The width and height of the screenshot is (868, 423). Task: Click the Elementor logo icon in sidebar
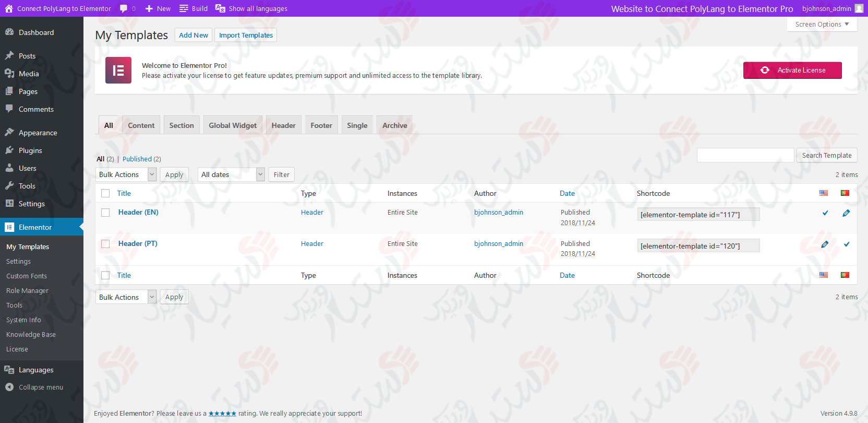(9, 227)
